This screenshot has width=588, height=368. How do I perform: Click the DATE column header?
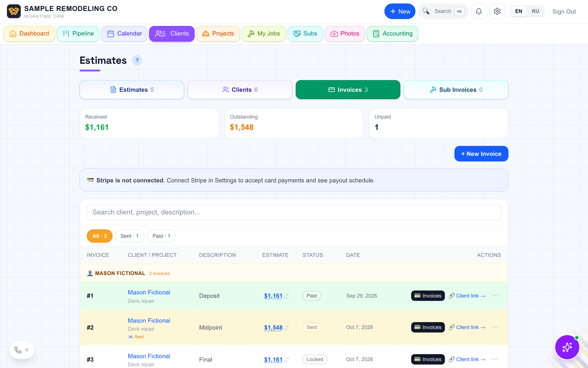click(x=353, y=255)
